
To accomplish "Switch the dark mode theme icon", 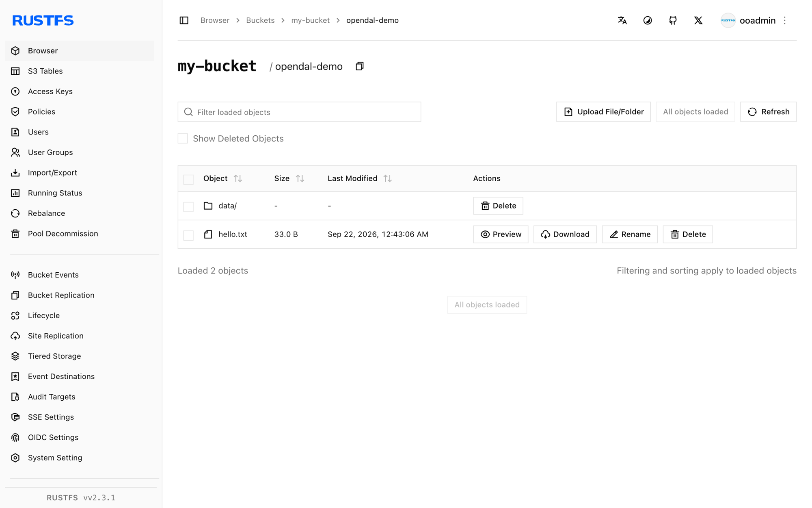I will 648,20.
